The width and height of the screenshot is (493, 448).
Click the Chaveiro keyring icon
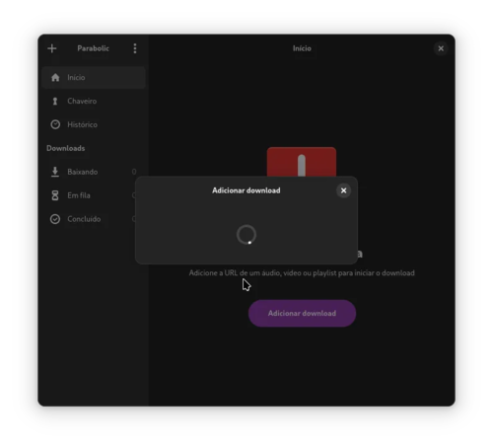pos(55,101)
